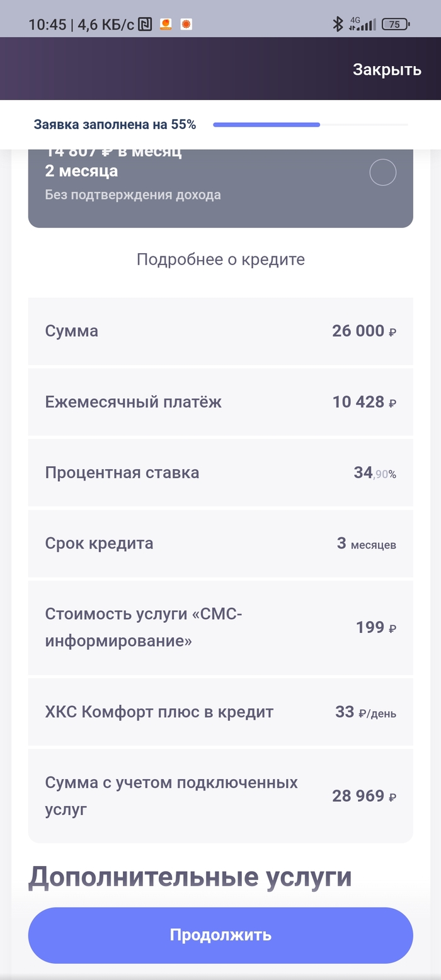Select the Процентная ставка row showing 34,90%
Image resolution: width=441 pixels, height=980 pixels.
pyautogui.click(x=220, y=473)
